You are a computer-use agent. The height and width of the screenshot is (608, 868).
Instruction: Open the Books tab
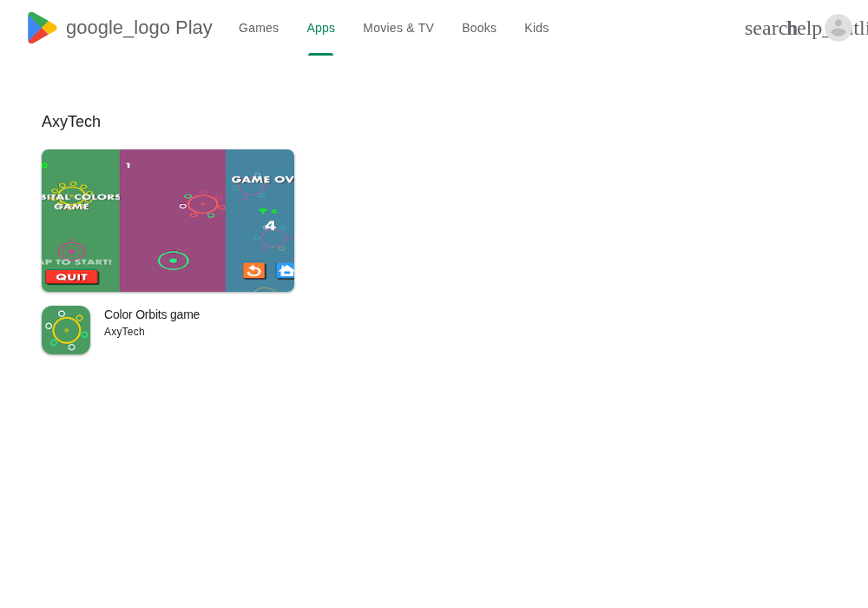(x=479, y=28)
